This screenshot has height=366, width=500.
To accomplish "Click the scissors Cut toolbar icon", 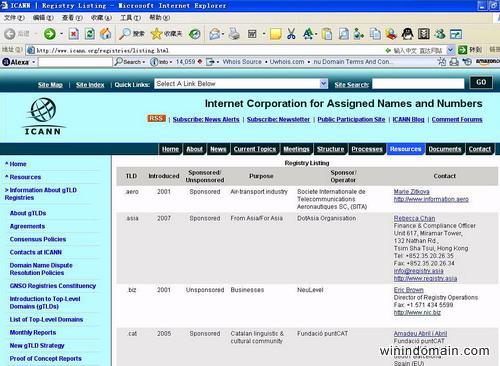I will 291,34.
